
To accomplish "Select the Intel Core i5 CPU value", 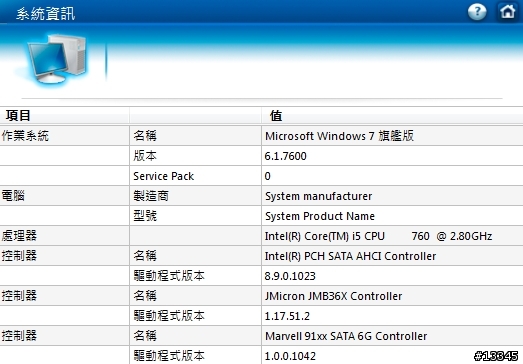I will tap(378, 236).
